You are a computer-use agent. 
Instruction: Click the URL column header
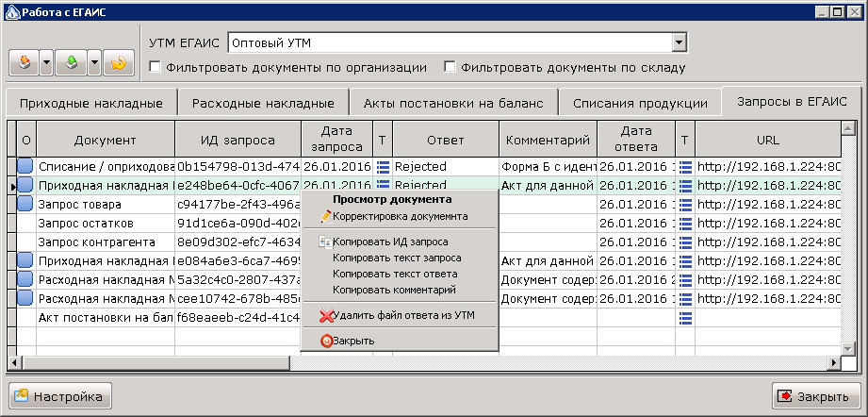768,140
